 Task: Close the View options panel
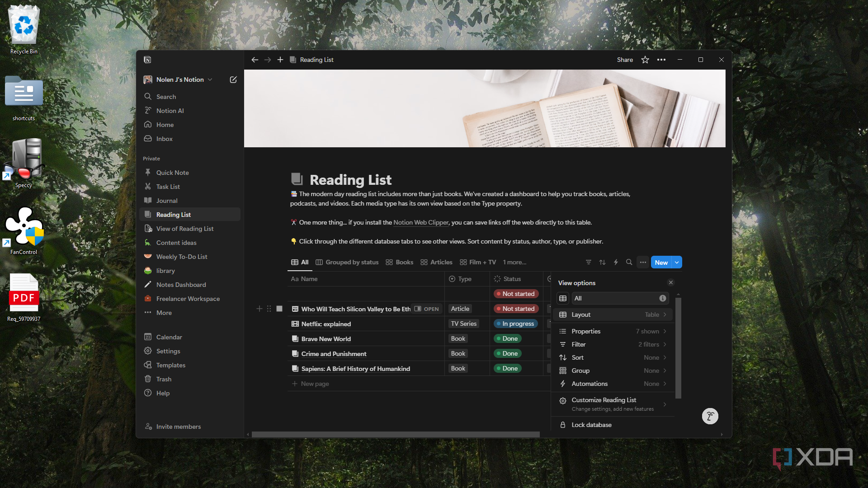pos(671,282)
